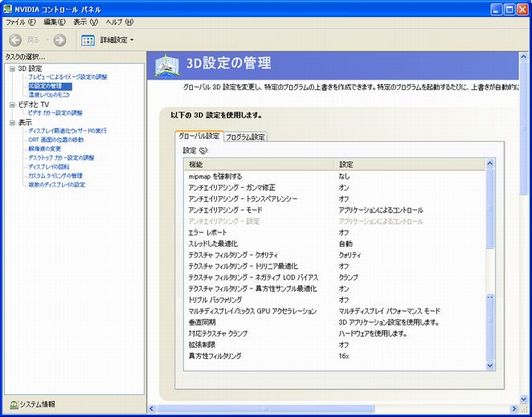The height and width of the screenshot is (417, 532).
Task: Open the 解像度の変更 link
Action: coord(45,149)
